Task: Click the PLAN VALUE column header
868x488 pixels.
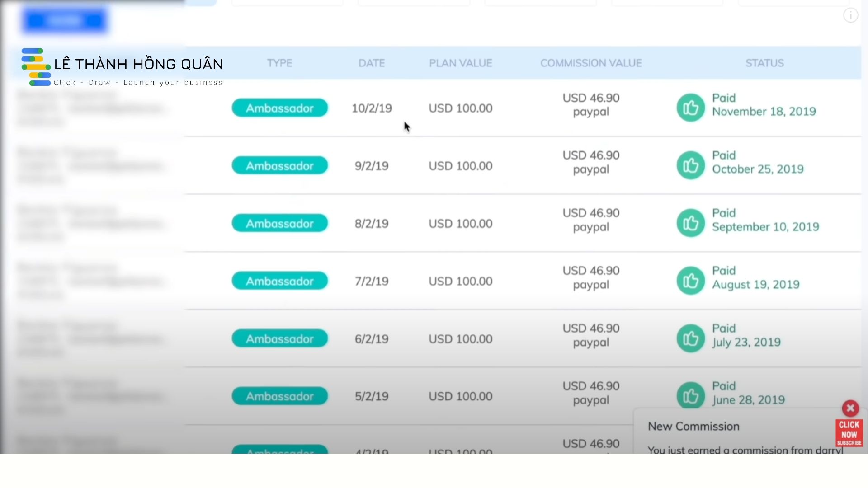Action: [x=460, y=63]
